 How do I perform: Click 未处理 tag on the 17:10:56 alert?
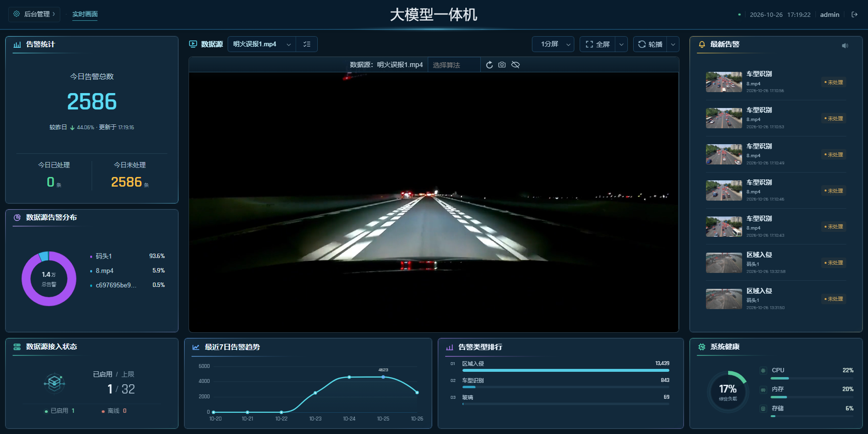(834, 82)
